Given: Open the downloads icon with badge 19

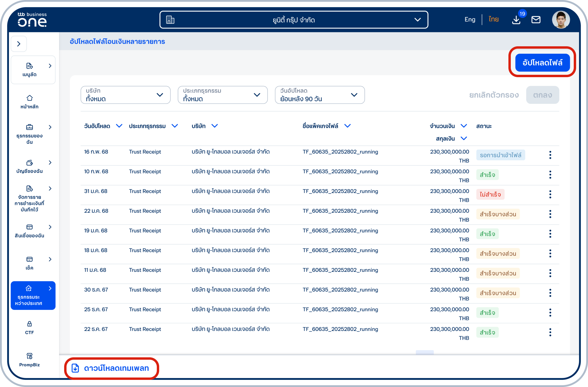Looking at the screenshot, I should tap(516, 20).
